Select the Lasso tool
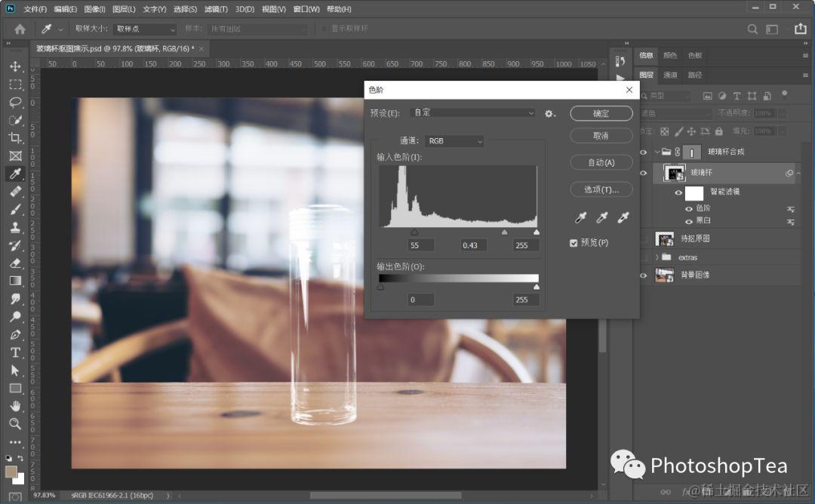Viewport: 815px width, 504px height. (x=16, y=102)
